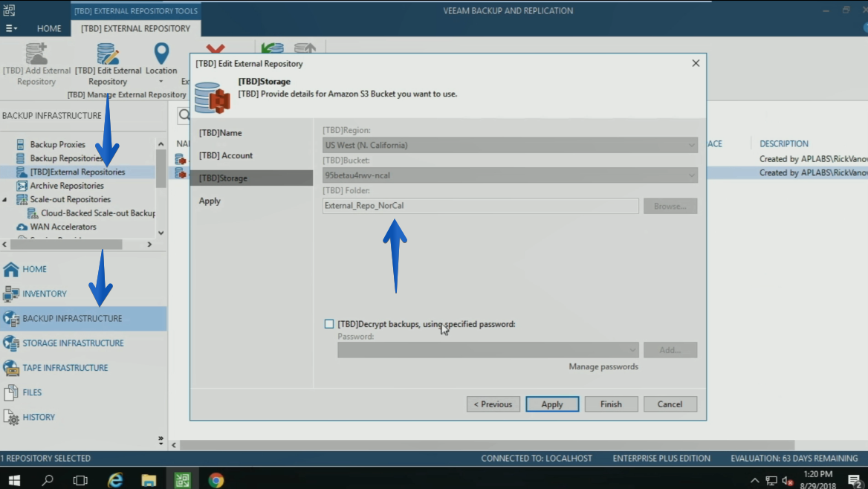
Task: Select Backup Proxies tree node
Action: (x=57, y=144)
